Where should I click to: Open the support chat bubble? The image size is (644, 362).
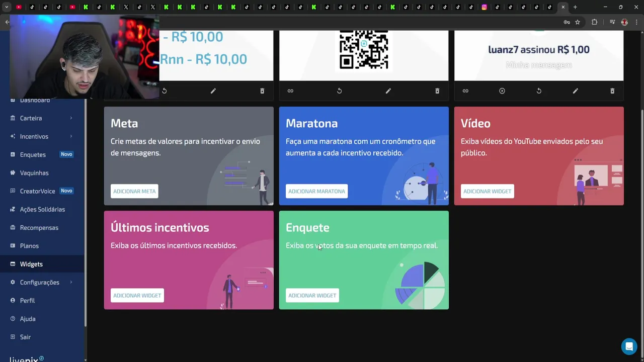629,346
